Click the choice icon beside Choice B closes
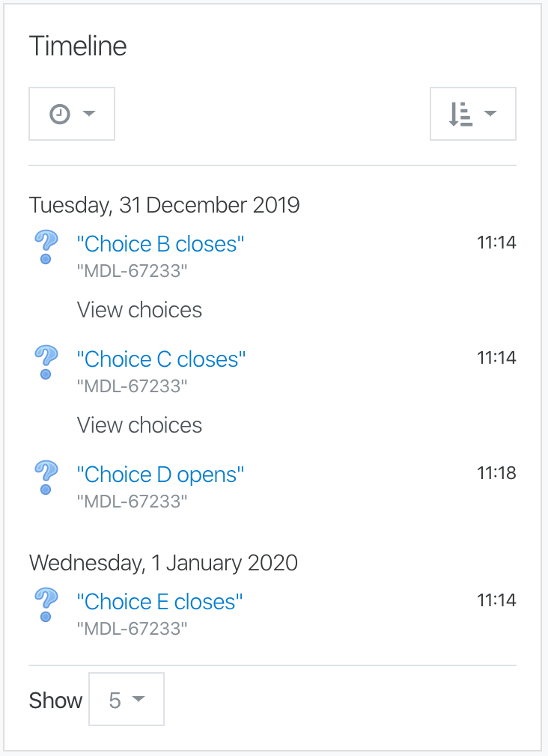This screenshot has width=548, height=756. tap(46, 247)
